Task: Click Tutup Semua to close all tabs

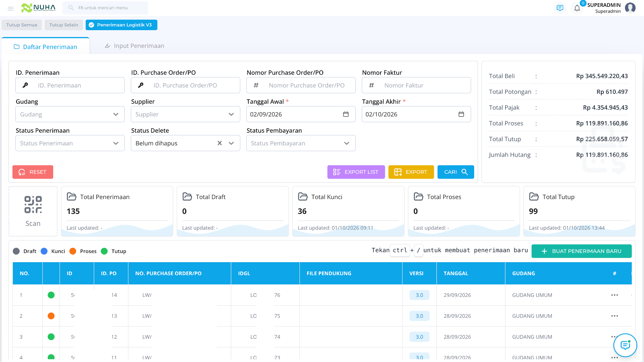Action: [22, 25]
